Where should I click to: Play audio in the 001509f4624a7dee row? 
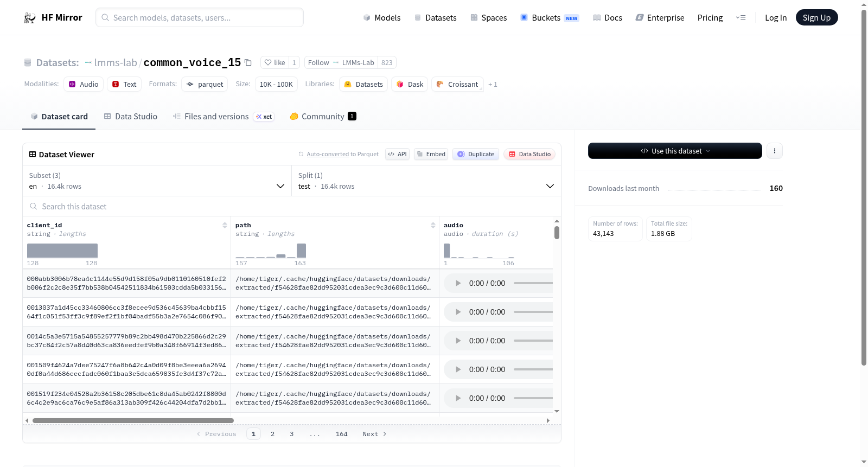[x=458, y=369]
